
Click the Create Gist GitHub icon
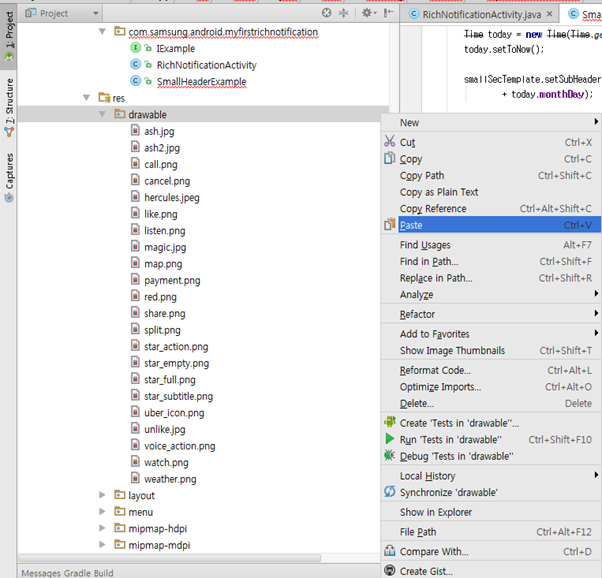390,571
